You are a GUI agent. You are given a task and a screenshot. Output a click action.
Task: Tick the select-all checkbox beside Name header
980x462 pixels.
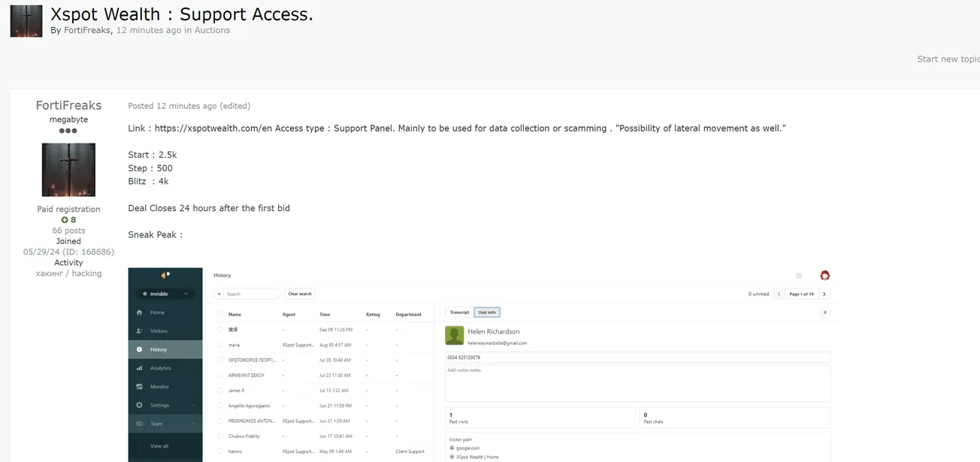(220, 315)
